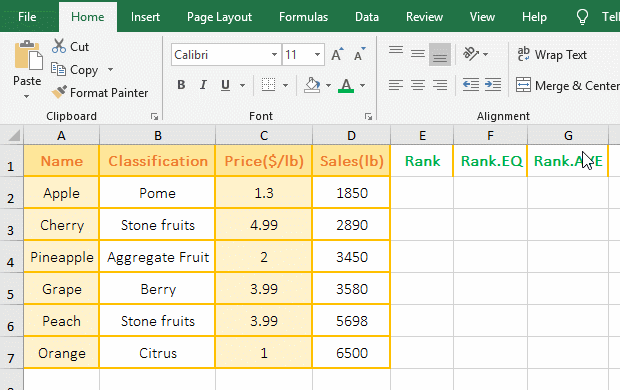Decrease font size with small A
This screenshot has height=390, width=620.
click(x=359, y=55)
